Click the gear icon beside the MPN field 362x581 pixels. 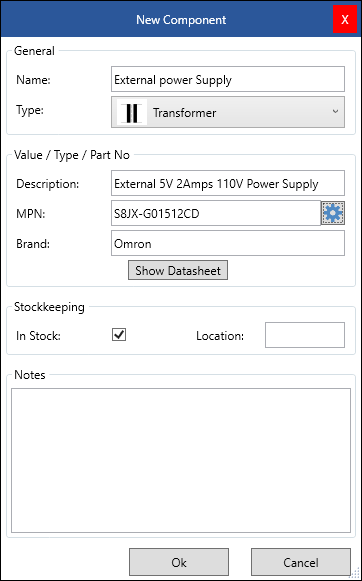333,213
